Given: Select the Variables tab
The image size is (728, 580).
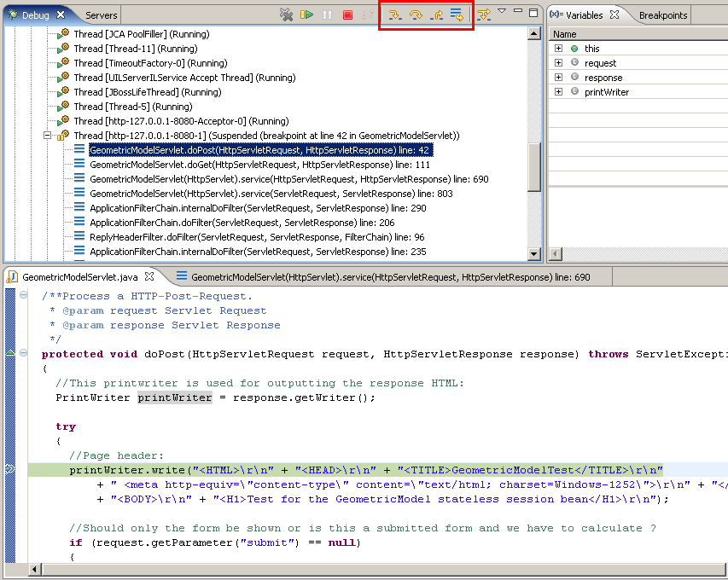Looking at the screenshot, I should coord(584,15).
